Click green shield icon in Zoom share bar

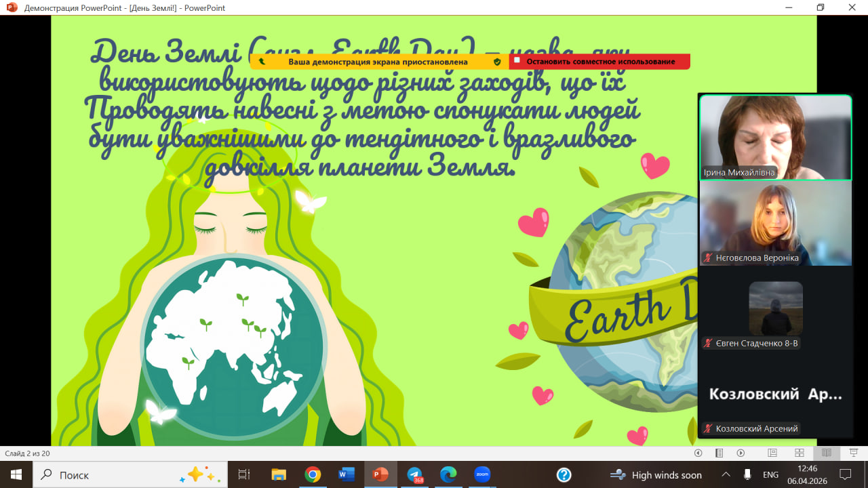click(x=497, y=62)
